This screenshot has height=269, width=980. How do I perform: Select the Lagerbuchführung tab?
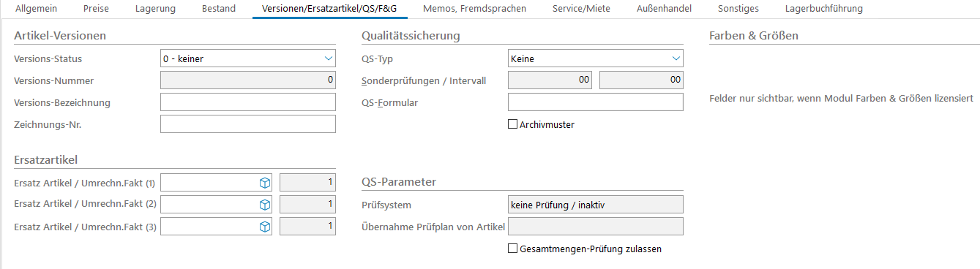tap(823, 9)
